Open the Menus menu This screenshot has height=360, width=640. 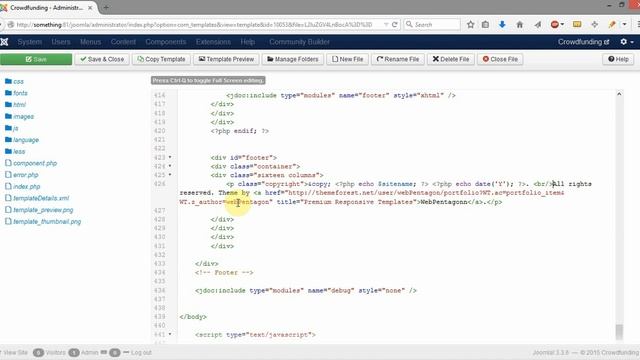point(90,42)
